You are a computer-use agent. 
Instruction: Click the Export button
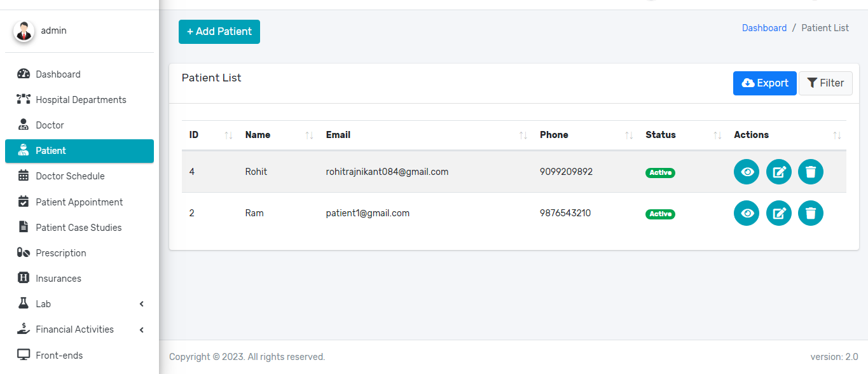click(x=764, y=83)
